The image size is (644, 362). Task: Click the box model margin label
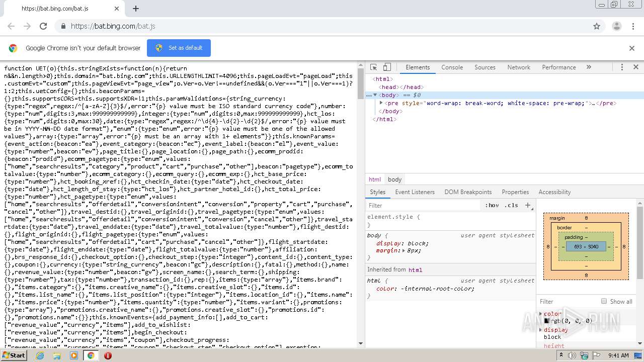pos(557,218)
